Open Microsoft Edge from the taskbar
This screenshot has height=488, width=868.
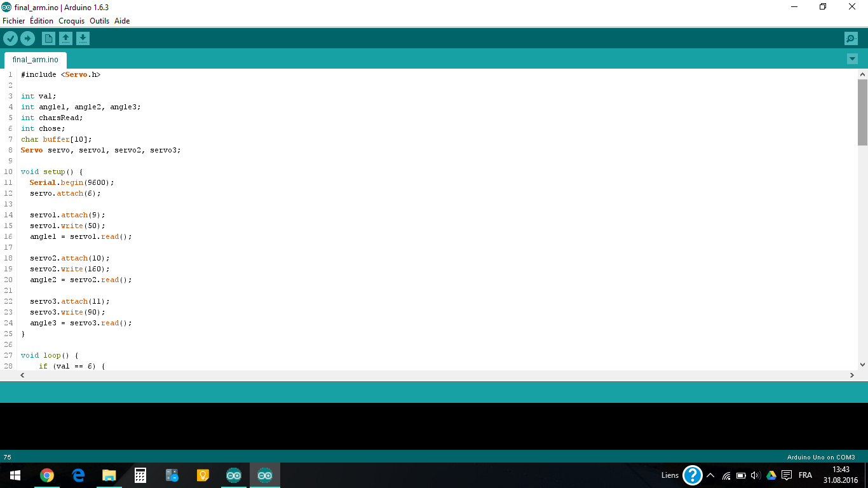78,475
